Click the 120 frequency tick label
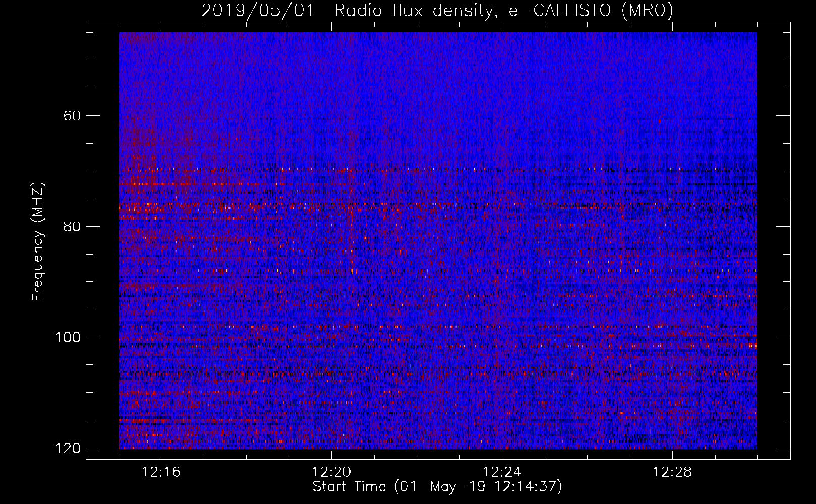Image resolution: width=816 pixels, height=504 pixels. [68, 448]
